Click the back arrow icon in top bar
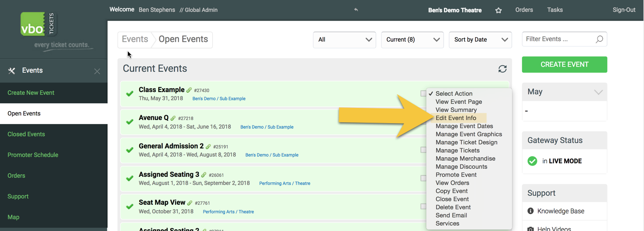This screenshot has width=644, height=231. pos(356,10)
